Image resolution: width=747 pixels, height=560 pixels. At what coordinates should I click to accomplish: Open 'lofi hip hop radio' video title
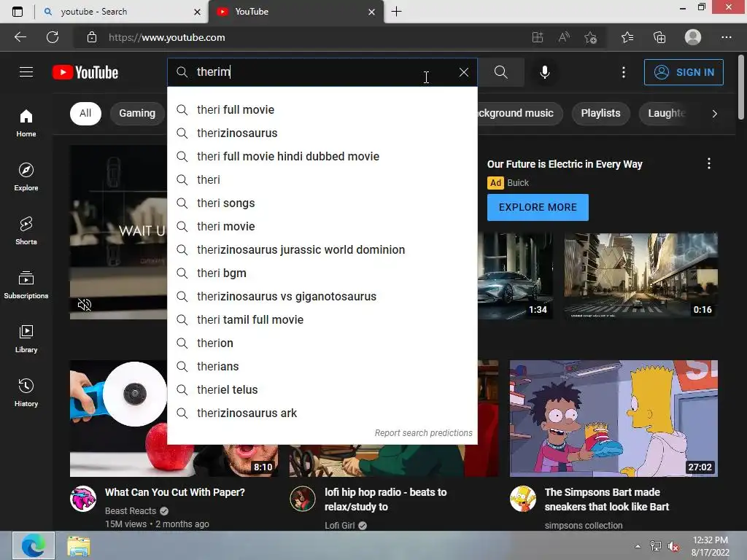(385, 499)
